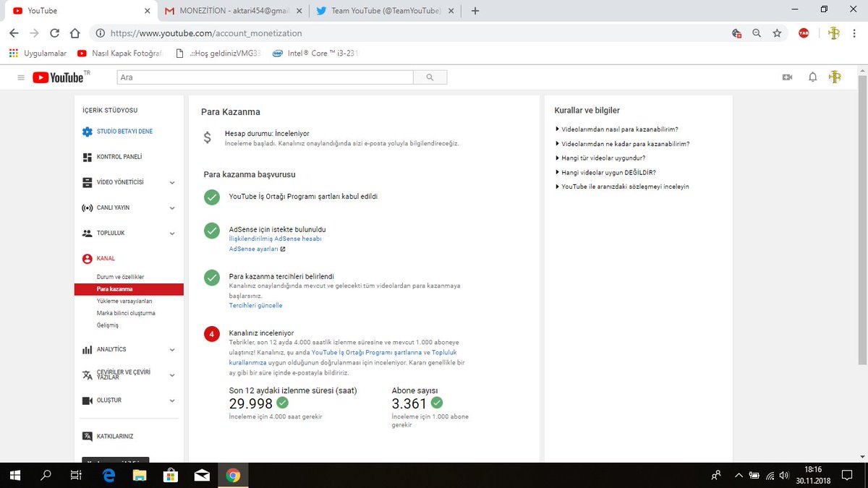Click the red extension icon in toolbar
Image resolution: width=868 pixels, height=488 pixels.
pos(804,33)
